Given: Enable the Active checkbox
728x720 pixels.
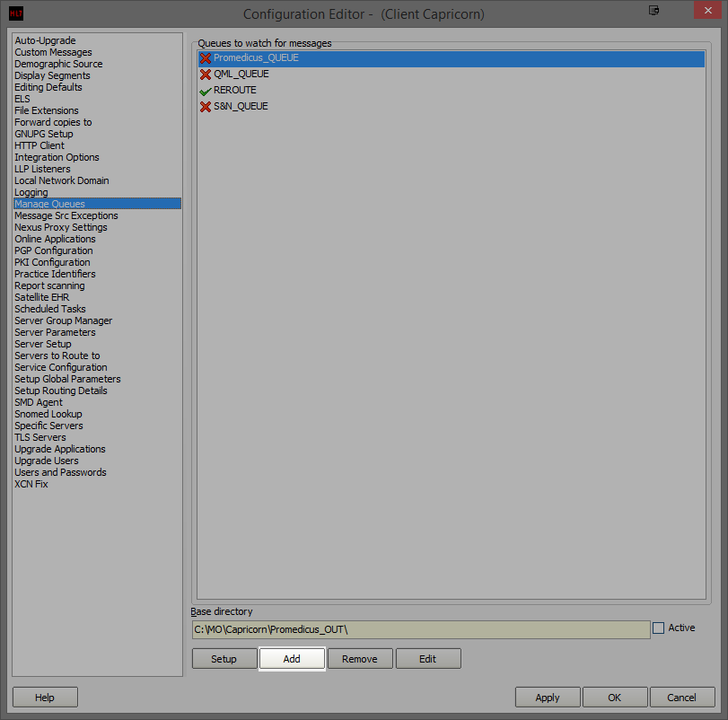Looking at the screenshot, I should point(658,628).
